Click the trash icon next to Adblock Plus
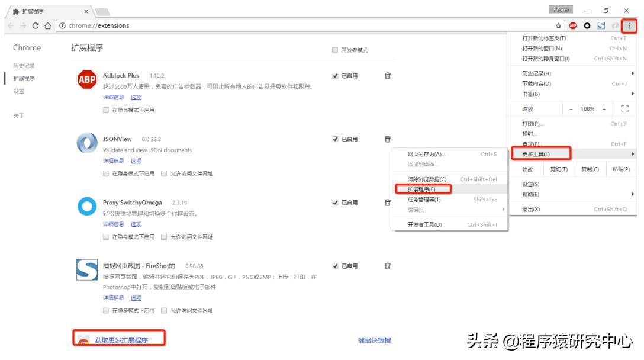Screen dimensions: 644x360 388,75
